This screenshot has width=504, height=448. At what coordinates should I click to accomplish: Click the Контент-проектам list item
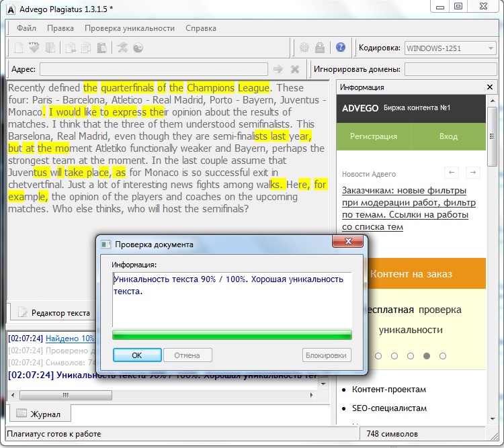tap(389, 390)
